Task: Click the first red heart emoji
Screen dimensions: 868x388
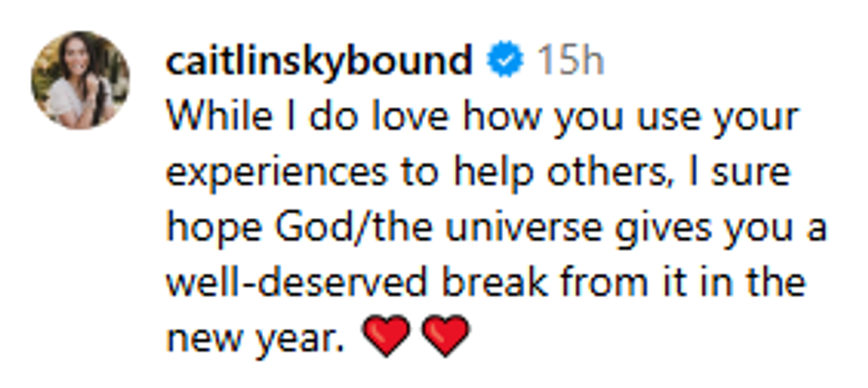Action: (x=388, y=338)
